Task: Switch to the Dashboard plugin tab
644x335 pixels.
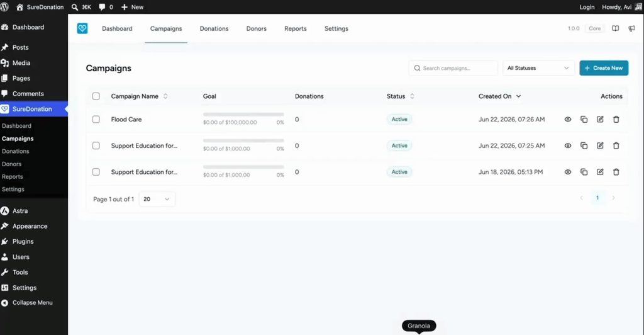Action: pos(117,28)
